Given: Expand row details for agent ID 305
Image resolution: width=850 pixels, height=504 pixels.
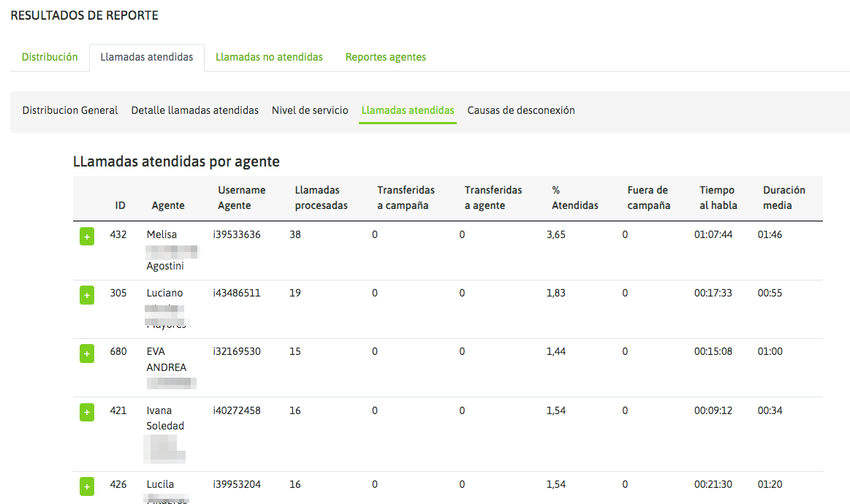Looking at the screenshot, I should coord(86,295).
